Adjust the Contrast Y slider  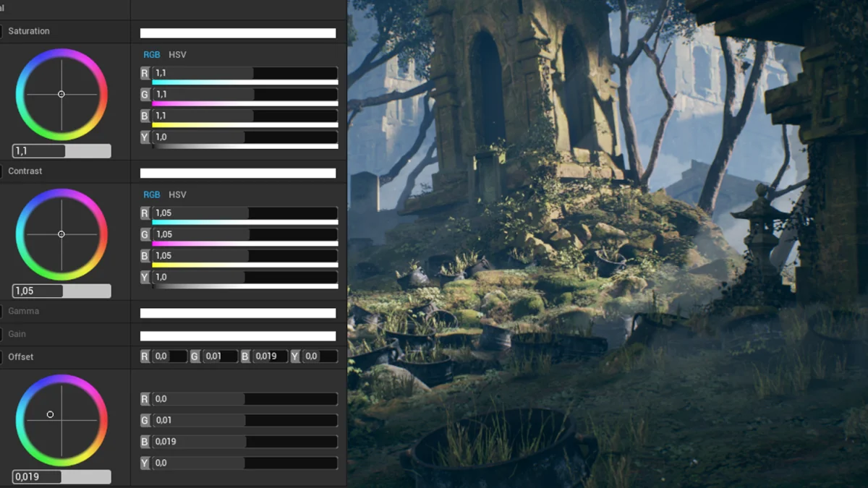coord(244,277)
